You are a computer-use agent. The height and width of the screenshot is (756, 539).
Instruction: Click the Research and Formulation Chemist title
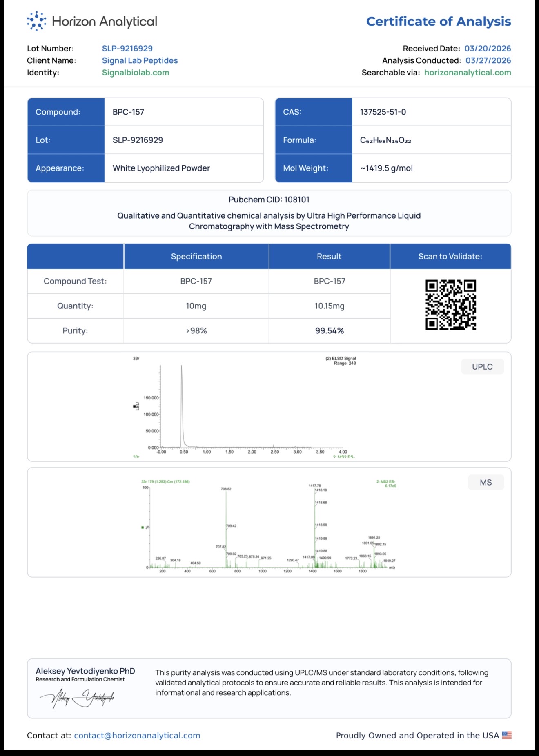[x=80, y=679]
